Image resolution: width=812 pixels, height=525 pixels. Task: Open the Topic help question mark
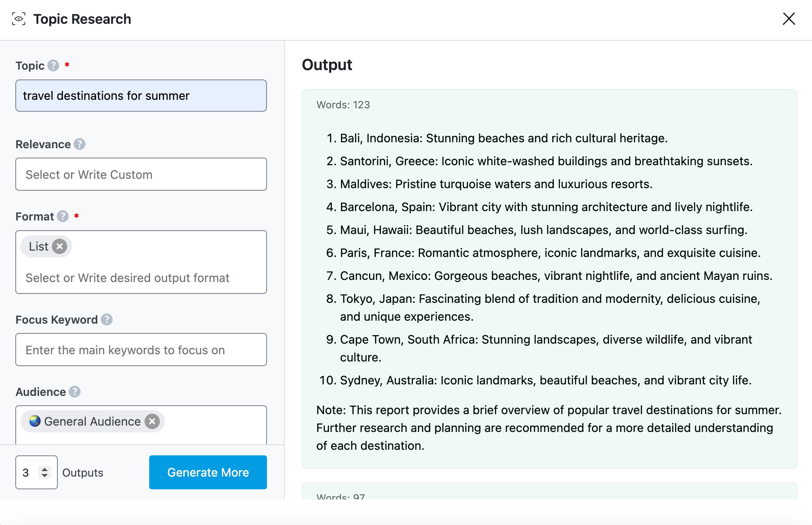click(x=53, y=65)
